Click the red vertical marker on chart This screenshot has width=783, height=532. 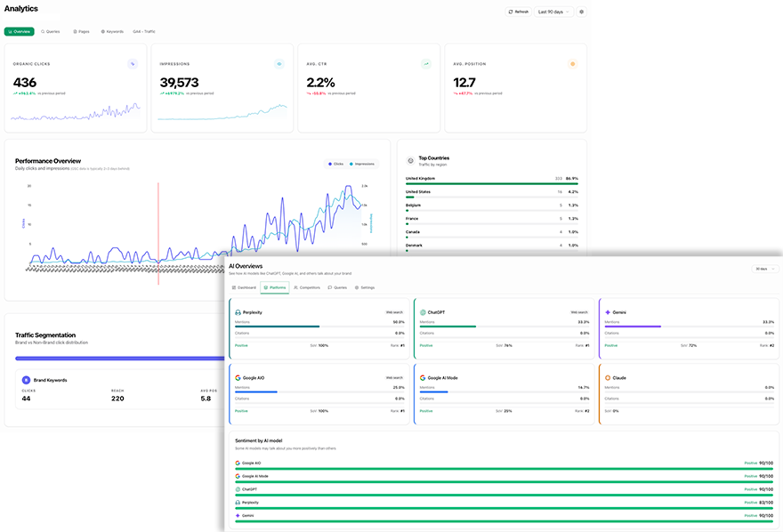point(158,234)
